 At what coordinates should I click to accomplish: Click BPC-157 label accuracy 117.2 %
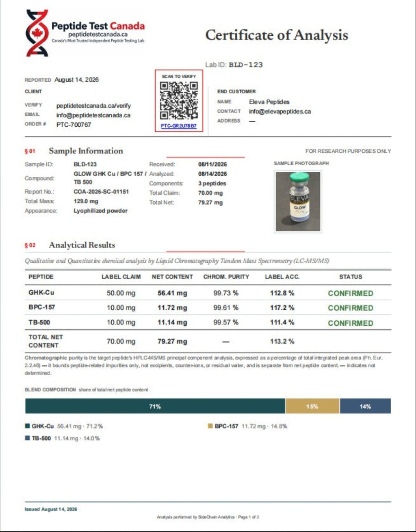tap(282, 308)
